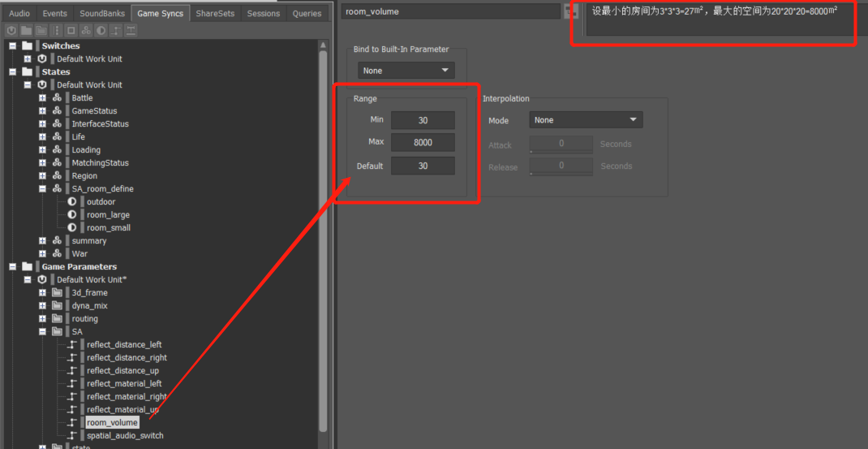868x449 pixels.
Task: Expand the Life state group
Action: (42, 137)
